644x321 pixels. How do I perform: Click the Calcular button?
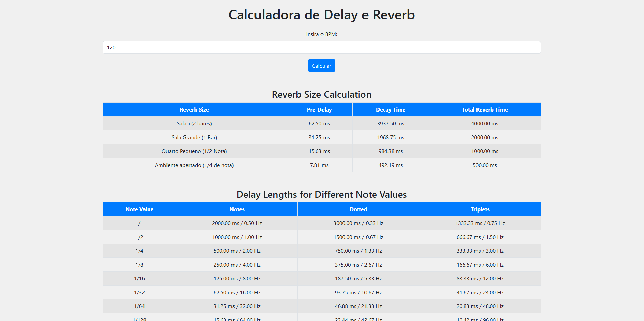tap(321, 66)
